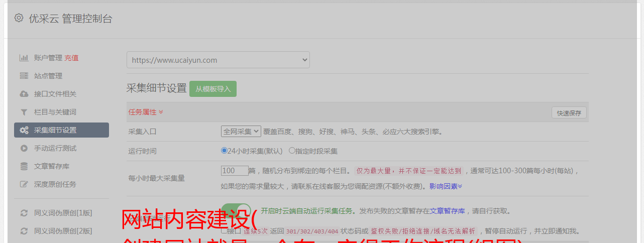Toggle the cloud auto-run switch
Image resolution: width=644 pixels, height=243 pixels.
236,211
